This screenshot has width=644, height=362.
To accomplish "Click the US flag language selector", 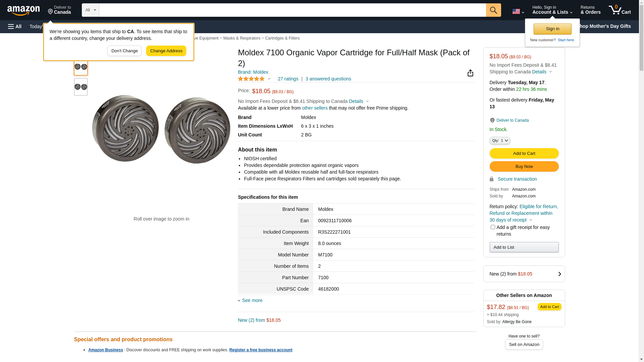I will point(518,11).
